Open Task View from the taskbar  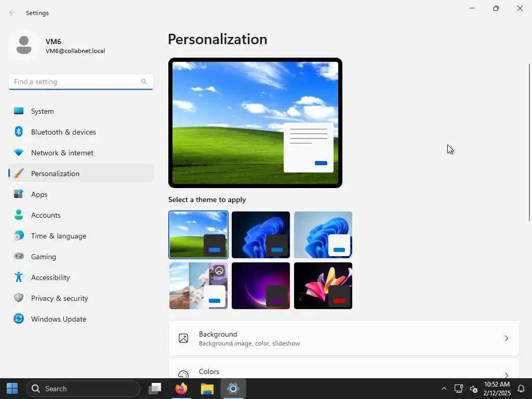point(155,389)
